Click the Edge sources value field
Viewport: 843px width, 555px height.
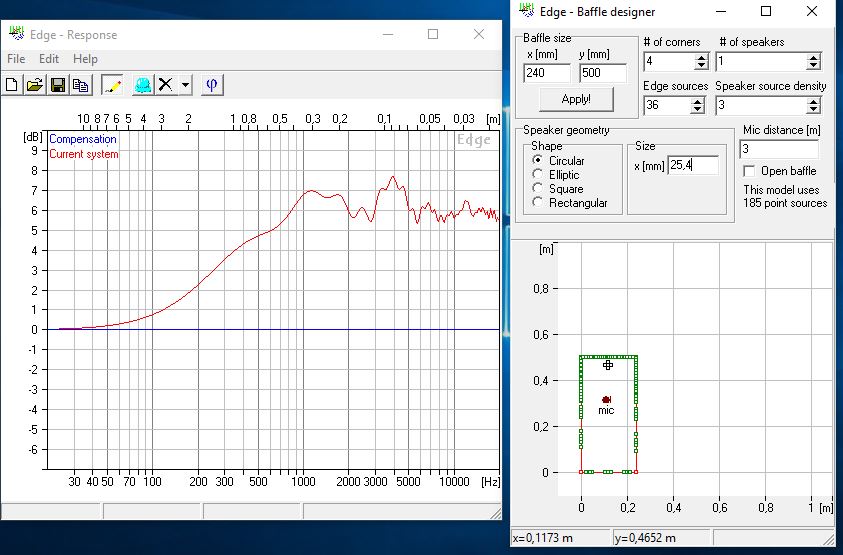tap(667, 105)
